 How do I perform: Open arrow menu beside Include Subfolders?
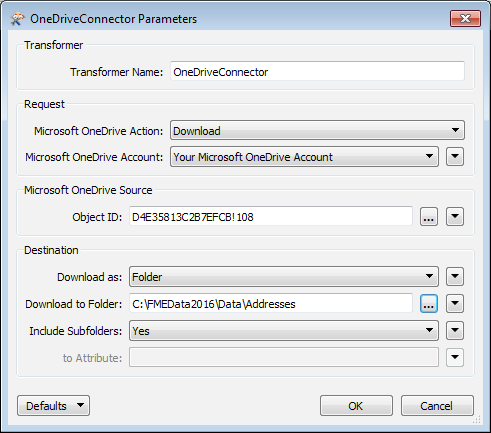(455, 330)
